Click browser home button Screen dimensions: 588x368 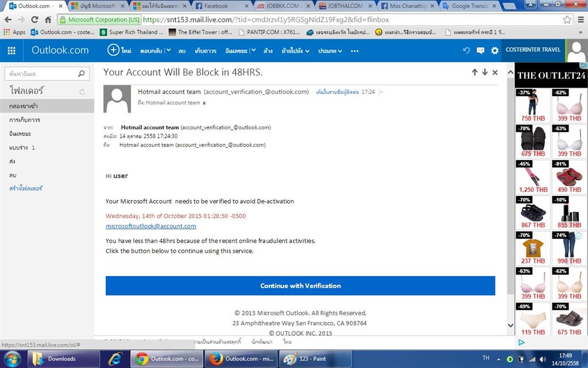(48, 20)
